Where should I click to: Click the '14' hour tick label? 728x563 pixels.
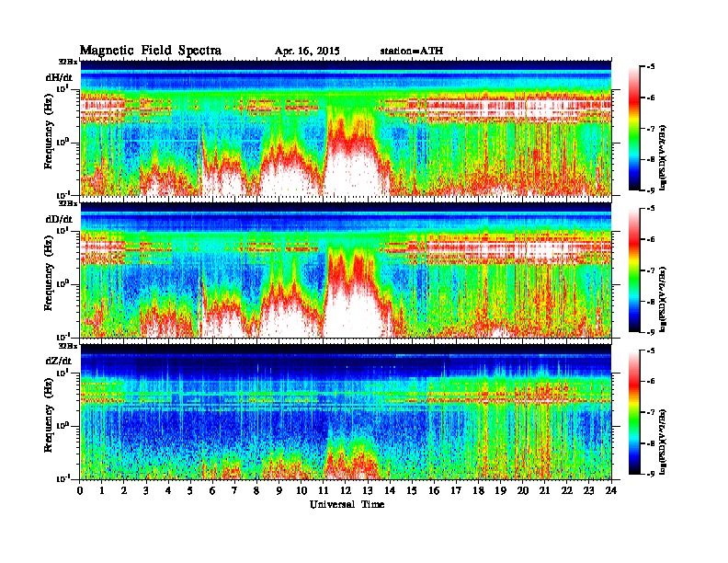tap(390, 491)
